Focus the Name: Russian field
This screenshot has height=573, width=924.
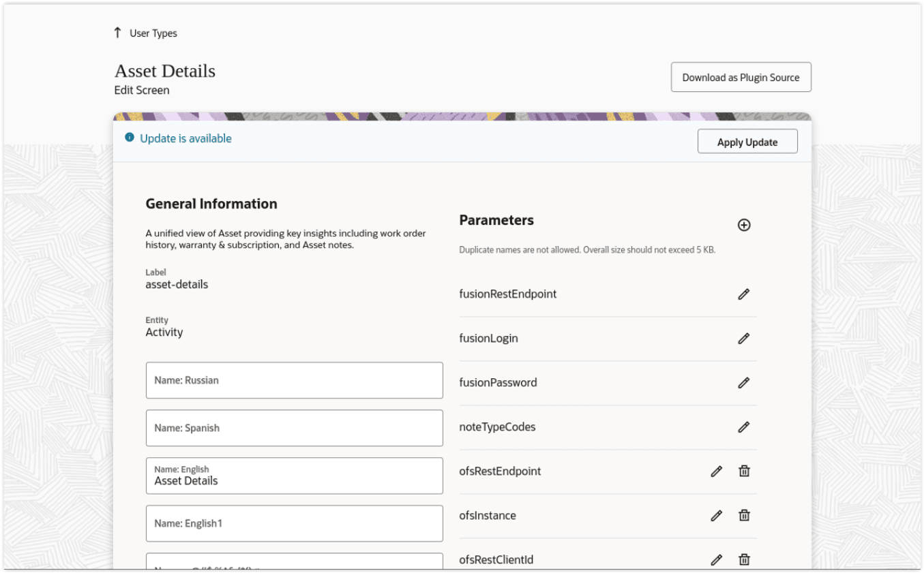(x=294, y=380)
